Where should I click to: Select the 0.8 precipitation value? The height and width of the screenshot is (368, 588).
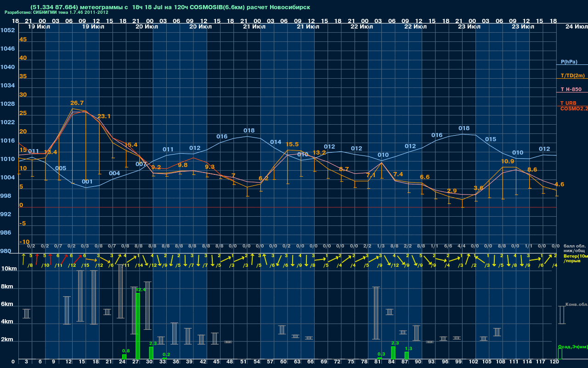126,351
